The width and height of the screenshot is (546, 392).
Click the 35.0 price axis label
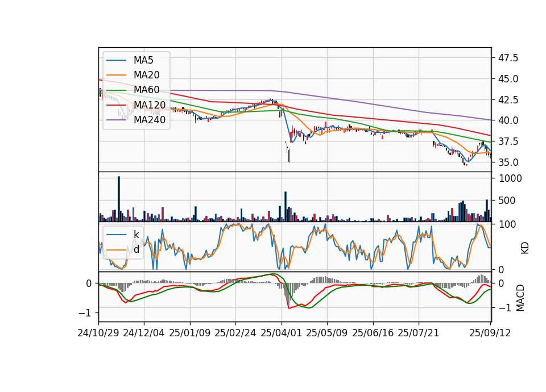click(x=508, y=162)
